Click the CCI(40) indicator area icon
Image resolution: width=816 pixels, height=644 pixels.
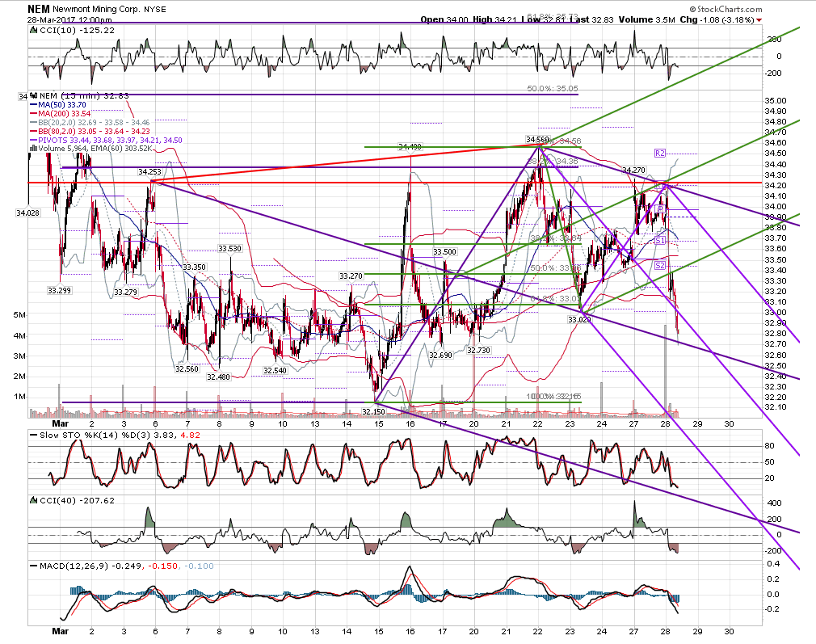point(34,500)
